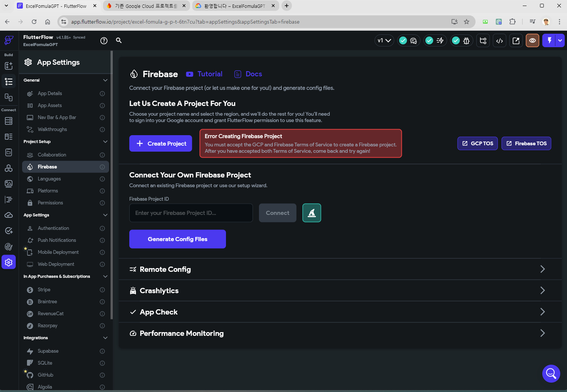
Task: Open the Custom Functions rail icon
Action: tap(9, 200)
